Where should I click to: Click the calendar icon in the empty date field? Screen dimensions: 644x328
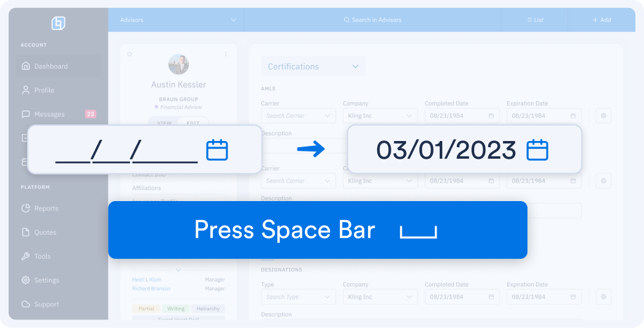coord(217,150)
